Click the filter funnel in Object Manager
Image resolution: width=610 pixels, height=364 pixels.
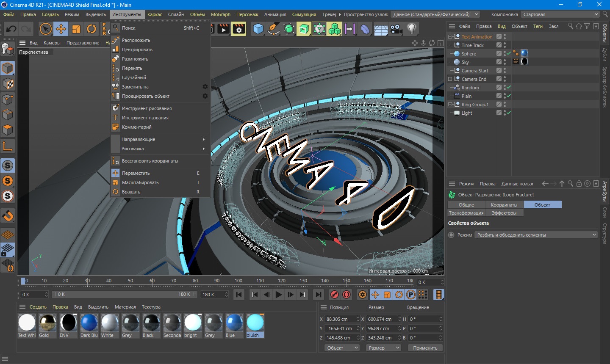[587, 26]
